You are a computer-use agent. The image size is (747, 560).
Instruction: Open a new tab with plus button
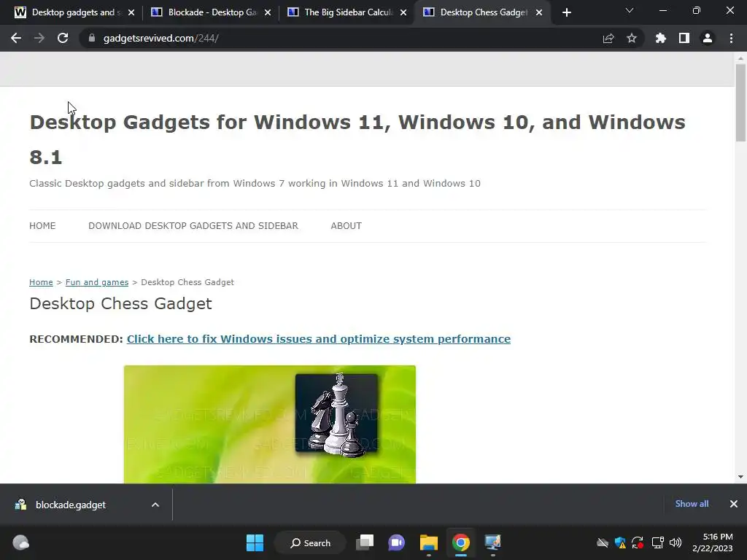pyautogui.click(x=566, y=12)
